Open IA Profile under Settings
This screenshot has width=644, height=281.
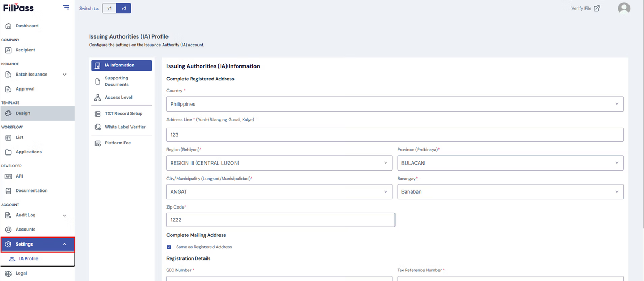click(37, 258)
